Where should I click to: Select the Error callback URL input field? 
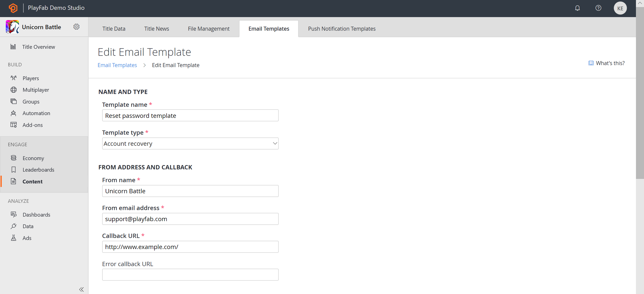(x=190, y=275)
